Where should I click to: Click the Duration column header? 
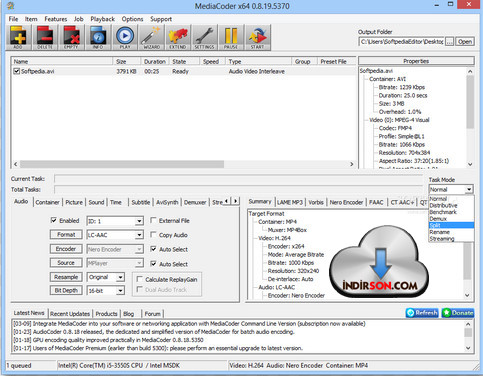click(x=155, y=62)
